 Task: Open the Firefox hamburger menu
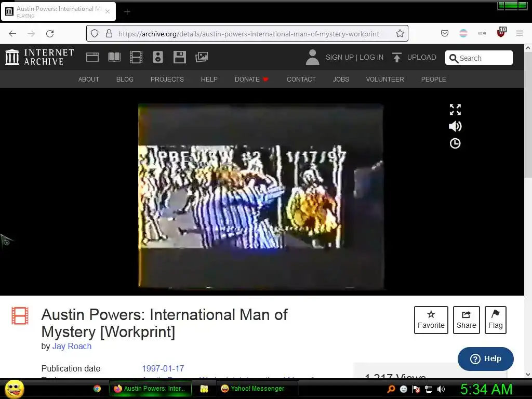[520, 33]
